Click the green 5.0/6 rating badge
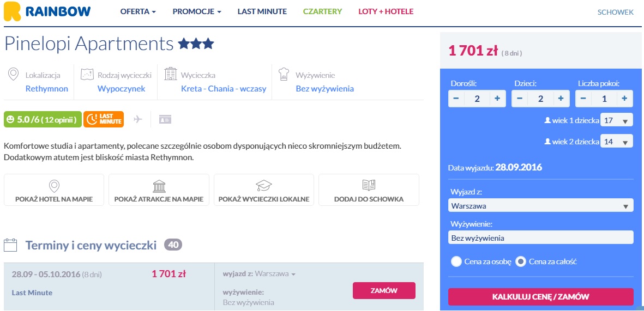Image resolution: width=644 pixels, height=311 pixels. pyautogui.click(x=43, y=119)
